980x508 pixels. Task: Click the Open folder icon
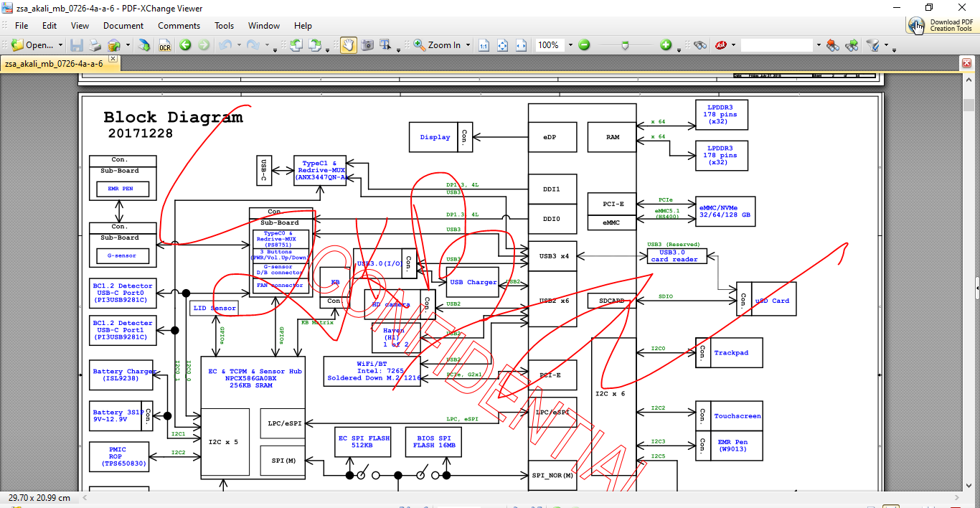point(17,45)
